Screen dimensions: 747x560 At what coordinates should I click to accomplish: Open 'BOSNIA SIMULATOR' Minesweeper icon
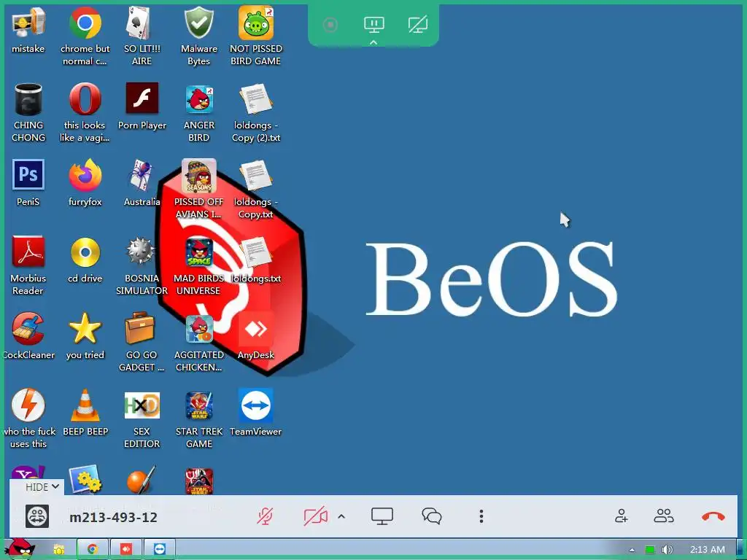pyautogui.click(x=142, y=252)
